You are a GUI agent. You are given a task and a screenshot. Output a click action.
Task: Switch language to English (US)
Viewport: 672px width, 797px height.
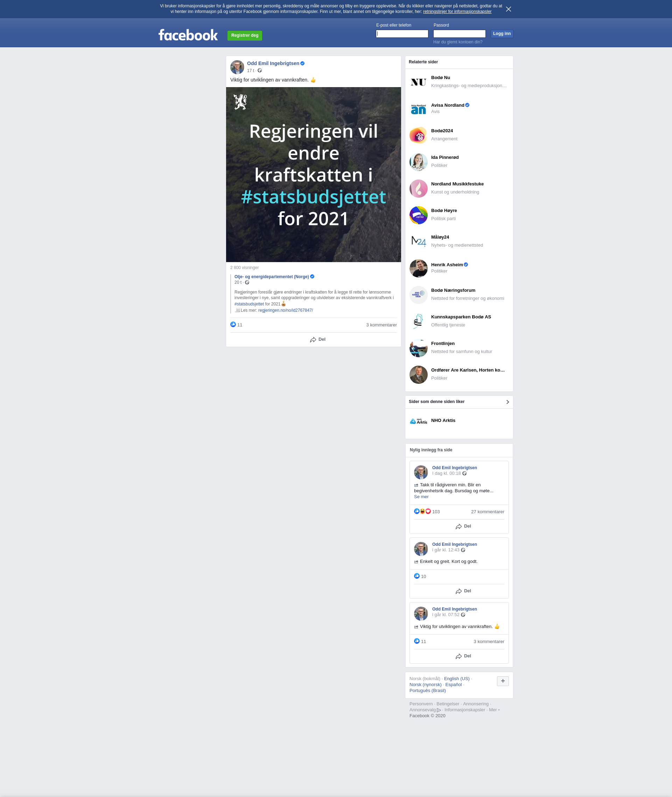(456, 679)
